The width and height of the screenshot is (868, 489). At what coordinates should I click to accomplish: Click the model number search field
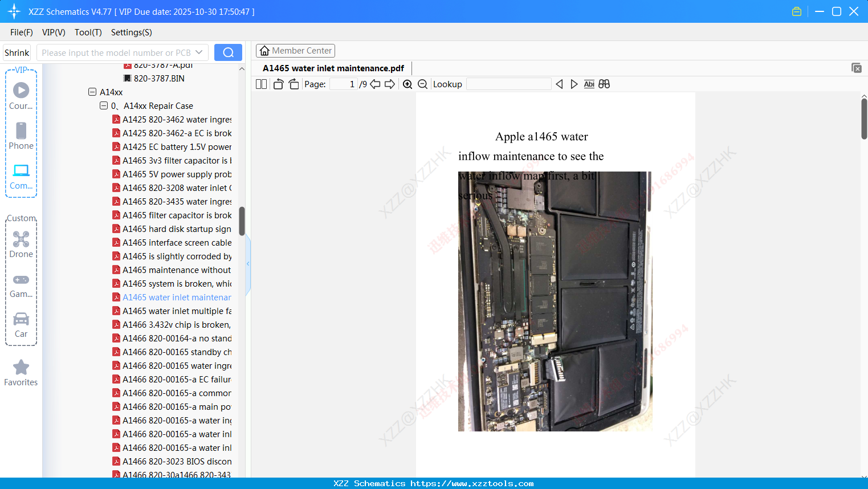click(116, 52)
